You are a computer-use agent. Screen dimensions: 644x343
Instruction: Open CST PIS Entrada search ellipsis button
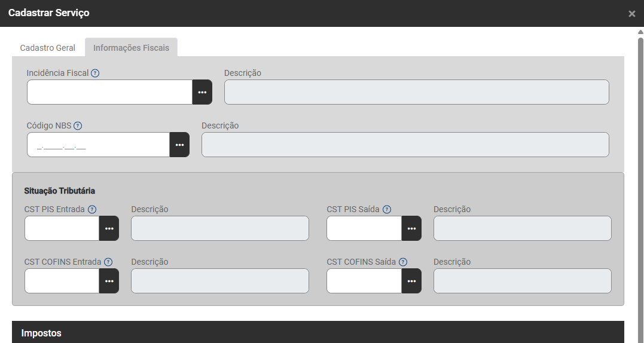pos(109,228)
